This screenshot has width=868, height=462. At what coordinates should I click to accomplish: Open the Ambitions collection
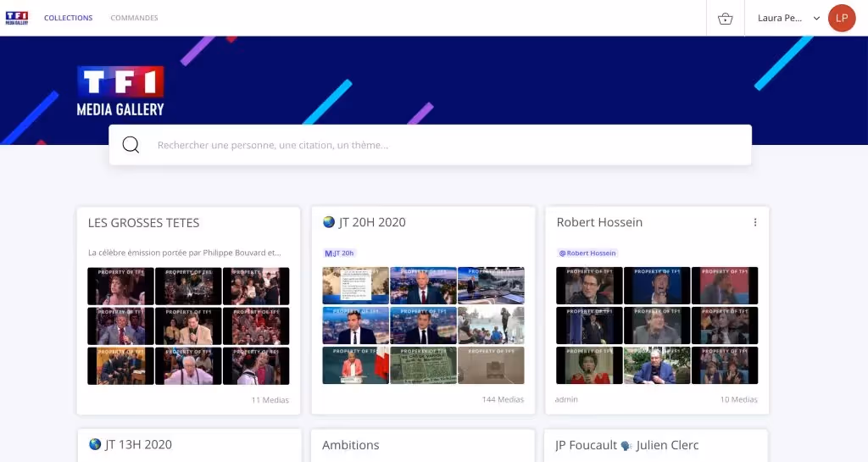[350, 445]
